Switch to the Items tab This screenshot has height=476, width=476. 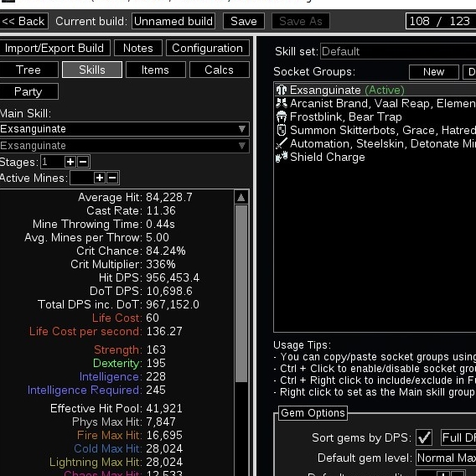point(155,70)
